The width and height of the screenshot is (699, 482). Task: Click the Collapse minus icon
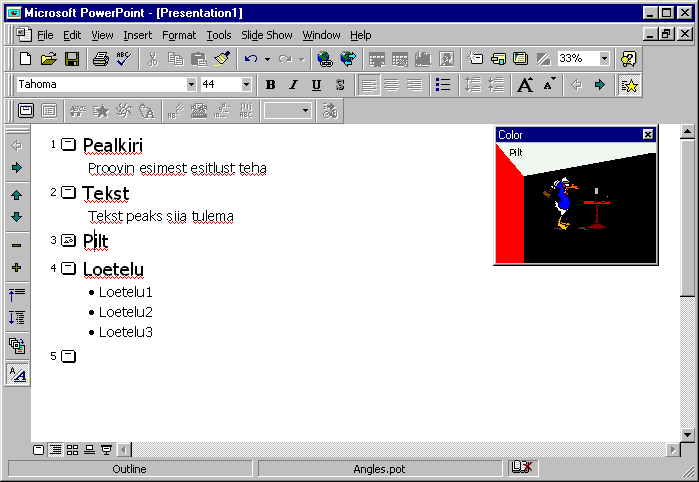coord(16,245)
